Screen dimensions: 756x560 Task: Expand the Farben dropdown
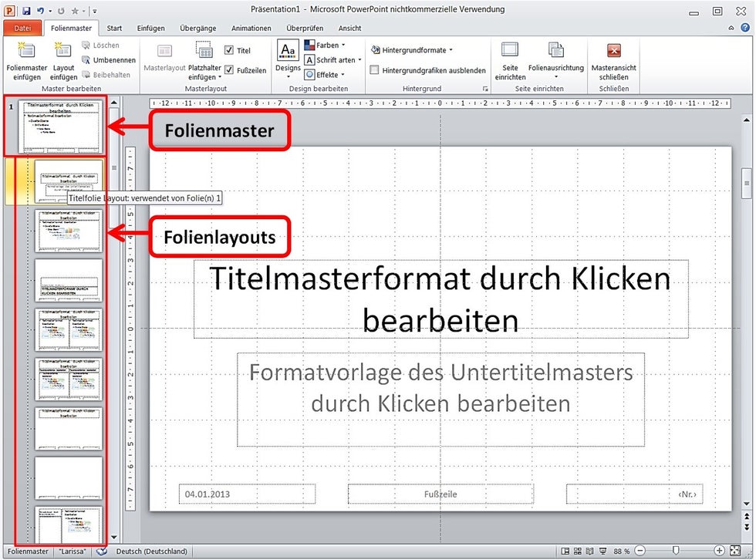click(x=325, y=46)
